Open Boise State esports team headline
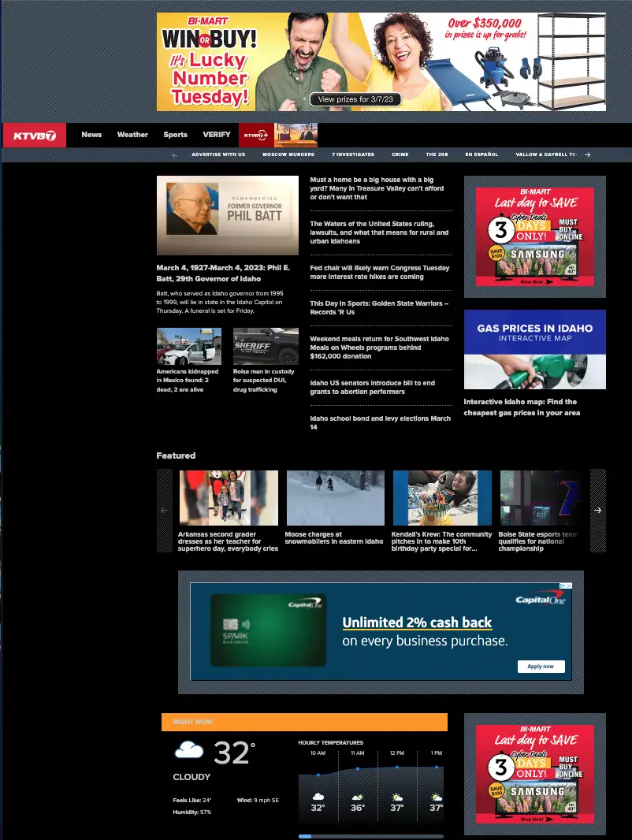The image size is (632, 840). pos(538,541)
